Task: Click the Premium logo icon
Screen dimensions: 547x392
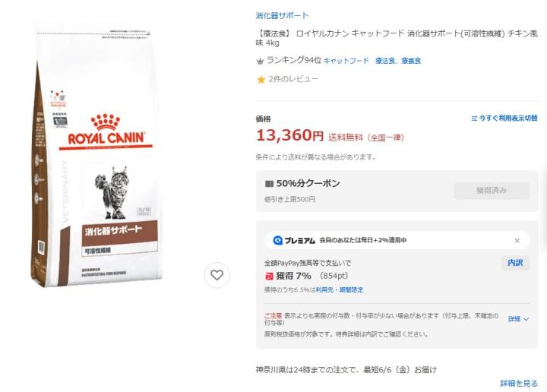Action: coord(278,240)
